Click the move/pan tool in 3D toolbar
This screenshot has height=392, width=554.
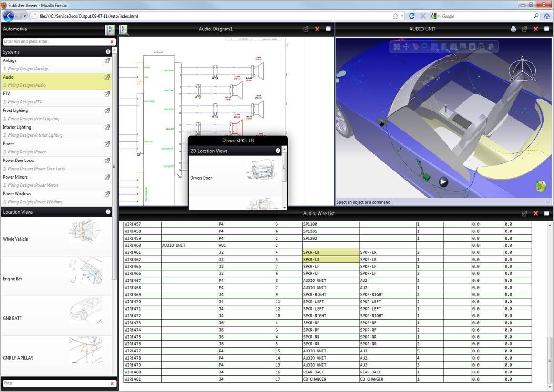click(406, 47)
